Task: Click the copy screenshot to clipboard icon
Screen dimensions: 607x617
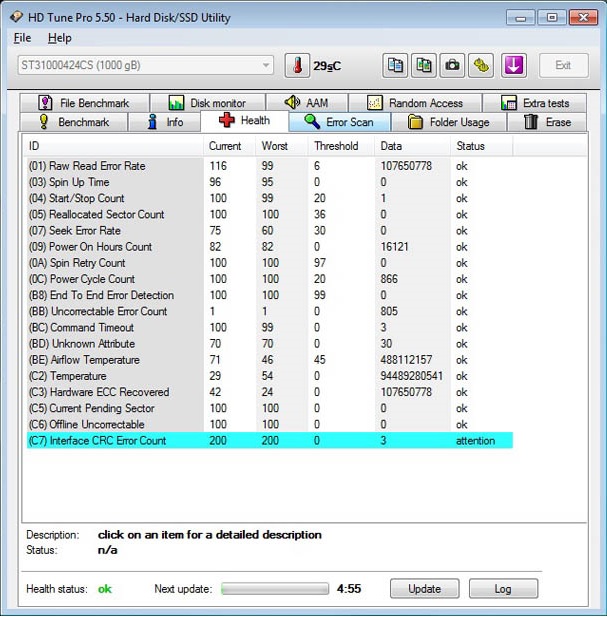Action: (424, 65)
